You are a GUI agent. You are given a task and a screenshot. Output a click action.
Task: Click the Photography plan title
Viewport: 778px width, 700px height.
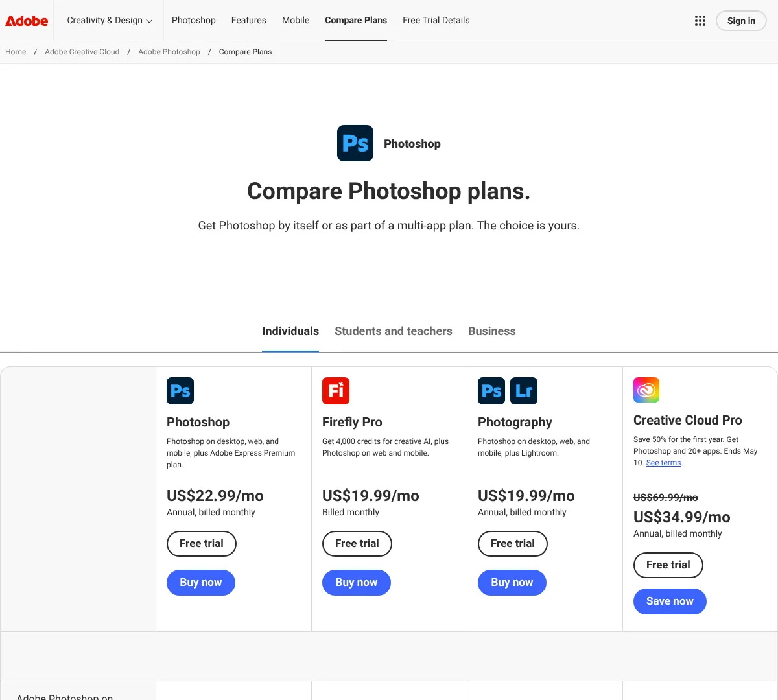pyautogui.click(x=515, y=422)
